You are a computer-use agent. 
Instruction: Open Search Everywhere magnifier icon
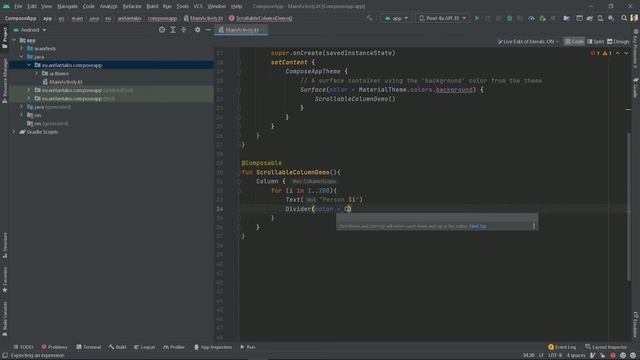(x=624, y=18)
